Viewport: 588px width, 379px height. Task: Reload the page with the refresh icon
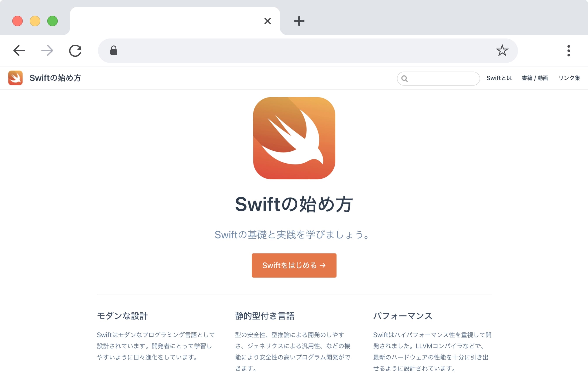75,51
